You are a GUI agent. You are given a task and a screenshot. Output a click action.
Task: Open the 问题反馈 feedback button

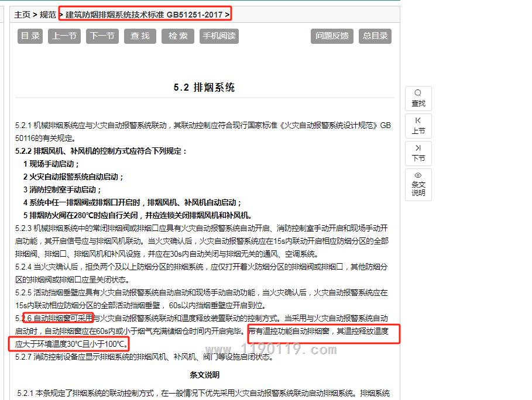pyautogui.click(x=332, y=36)
